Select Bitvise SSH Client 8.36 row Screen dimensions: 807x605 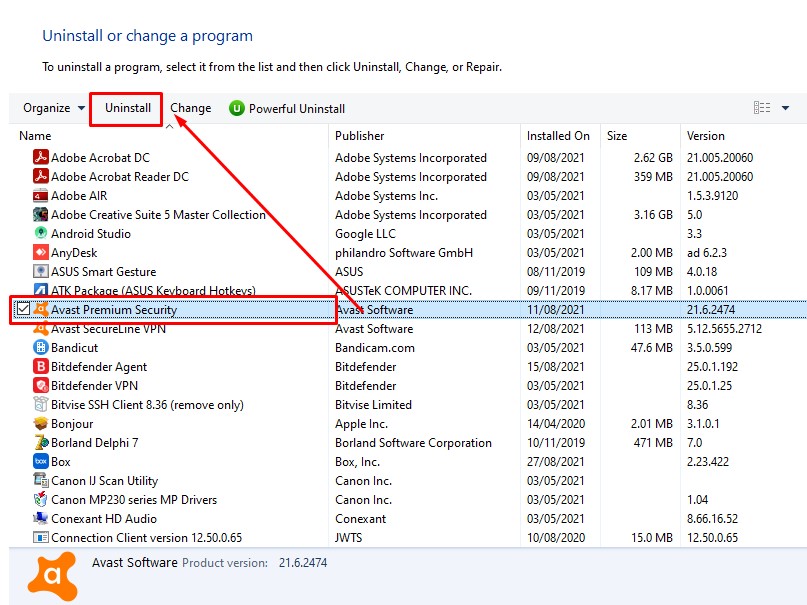(x=408, y=404)
